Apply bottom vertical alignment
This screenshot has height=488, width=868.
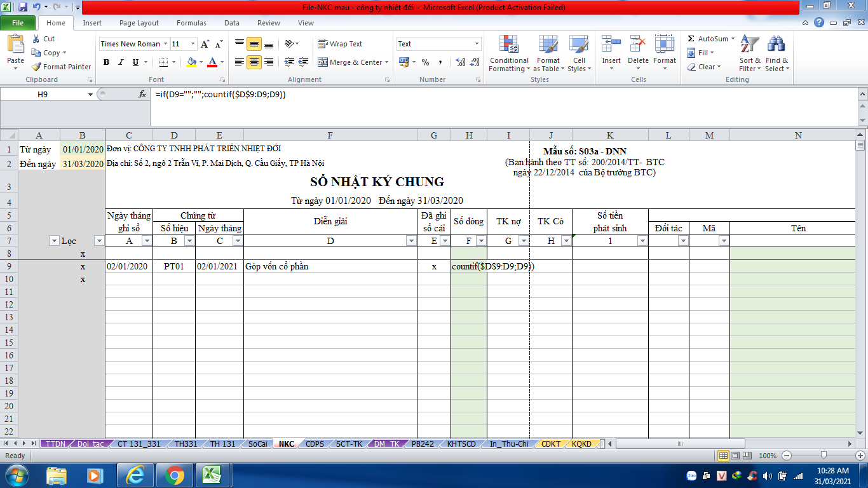269,44
